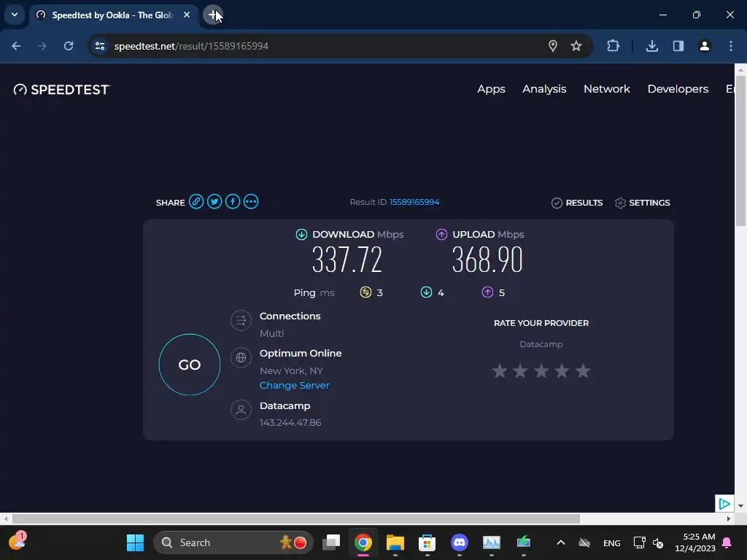Share result on Twitter icon
The height and width of the screenshot is (560, 747).
[214, 202]
